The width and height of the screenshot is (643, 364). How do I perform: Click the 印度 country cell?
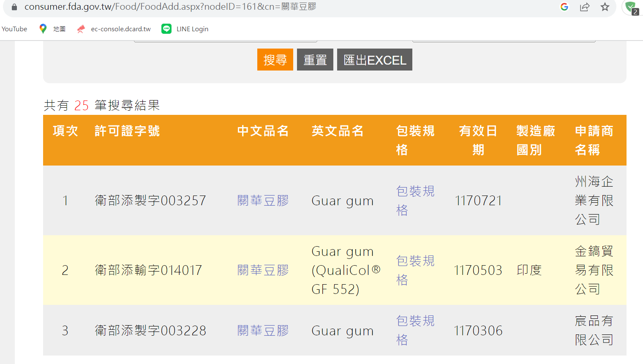[529, 270]
